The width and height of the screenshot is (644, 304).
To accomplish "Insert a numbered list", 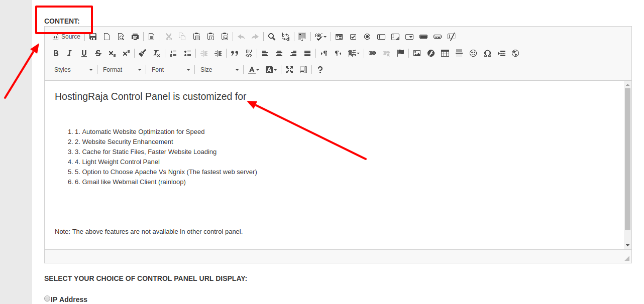I will [173, 53].
